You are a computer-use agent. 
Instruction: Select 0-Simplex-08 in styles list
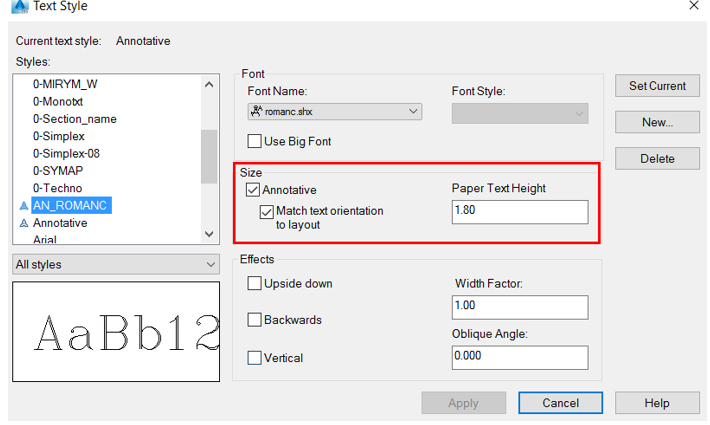pos(66,154)
